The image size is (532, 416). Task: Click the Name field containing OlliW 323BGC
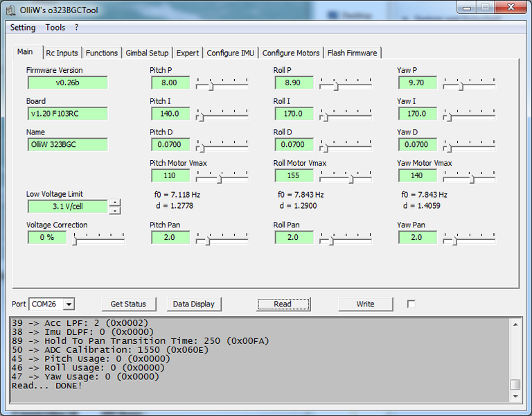tap(67, 145)
